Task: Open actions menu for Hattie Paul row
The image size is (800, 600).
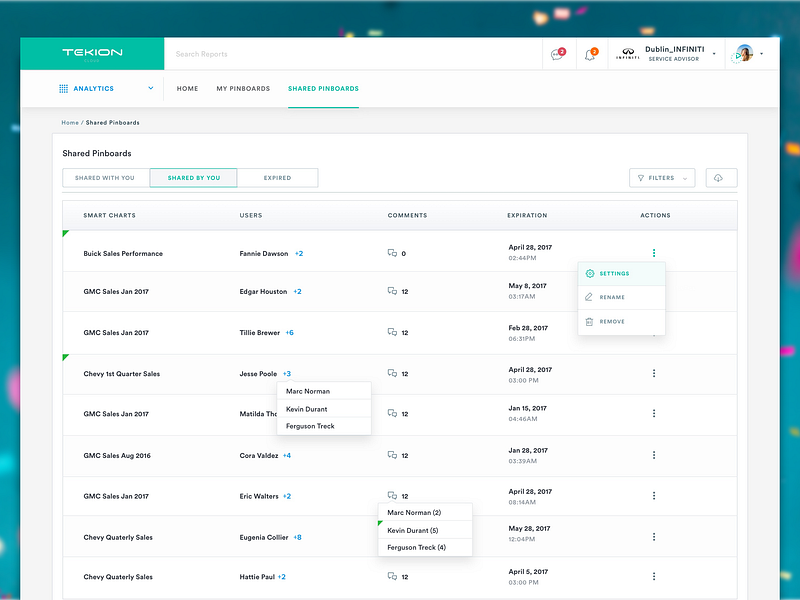Action: point(654,576)
